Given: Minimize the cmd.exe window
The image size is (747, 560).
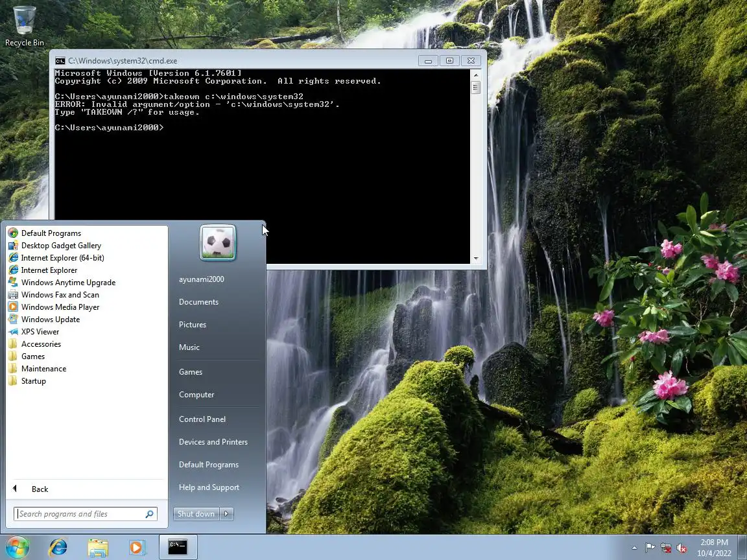Looking at the screenshot, I should (x=428, y=61).
